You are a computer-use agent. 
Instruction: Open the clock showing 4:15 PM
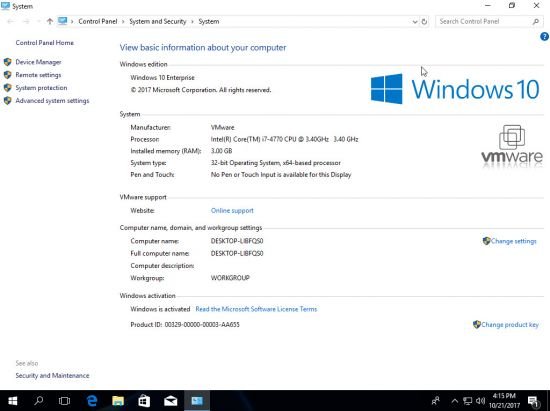coord(504,401)
